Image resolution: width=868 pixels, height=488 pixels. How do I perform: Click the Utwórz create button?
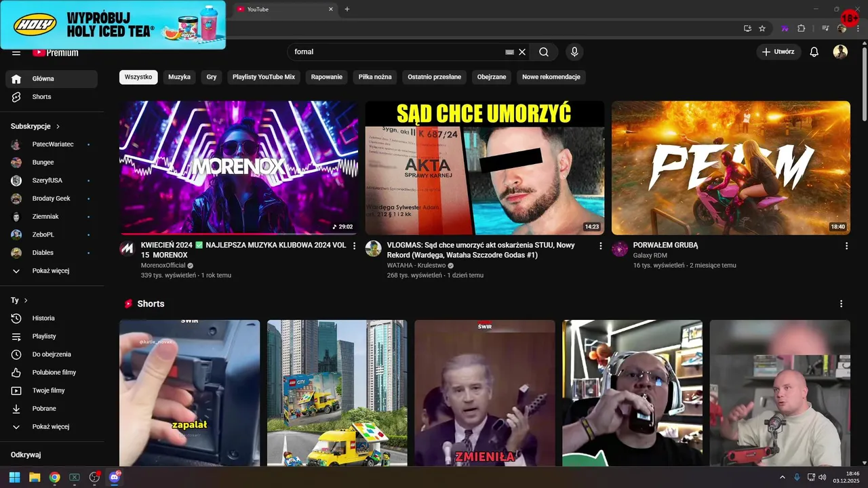pyautogui.click(x=778, y=52)
